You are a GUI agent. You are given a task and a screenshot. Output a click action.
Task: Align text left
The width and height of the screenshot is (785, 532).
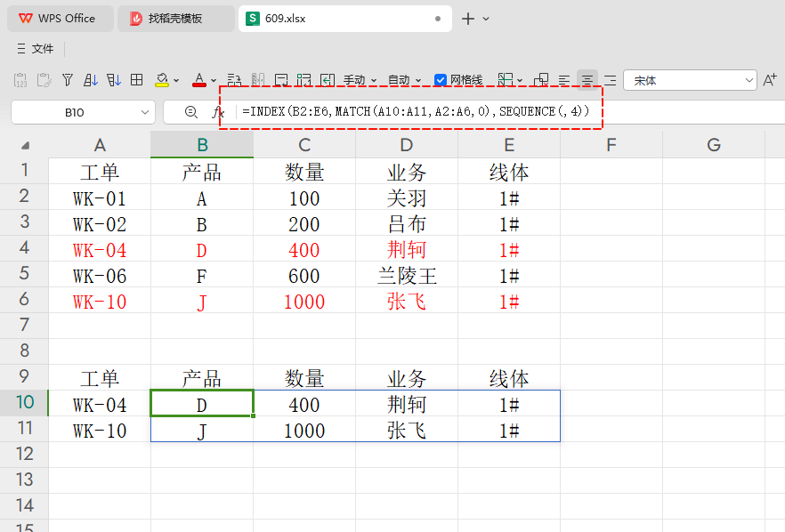(x=564, y=80)
